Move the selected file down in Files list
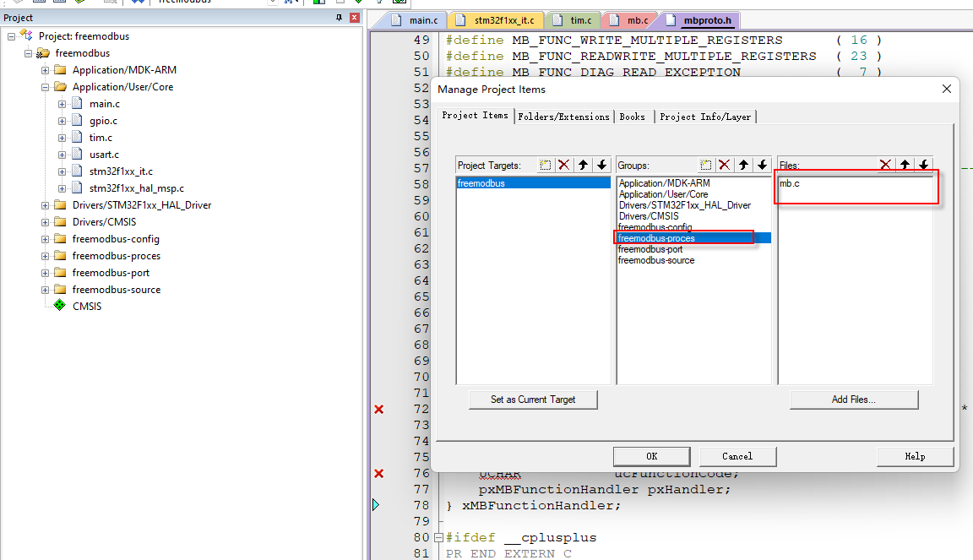 coord(923,165)
